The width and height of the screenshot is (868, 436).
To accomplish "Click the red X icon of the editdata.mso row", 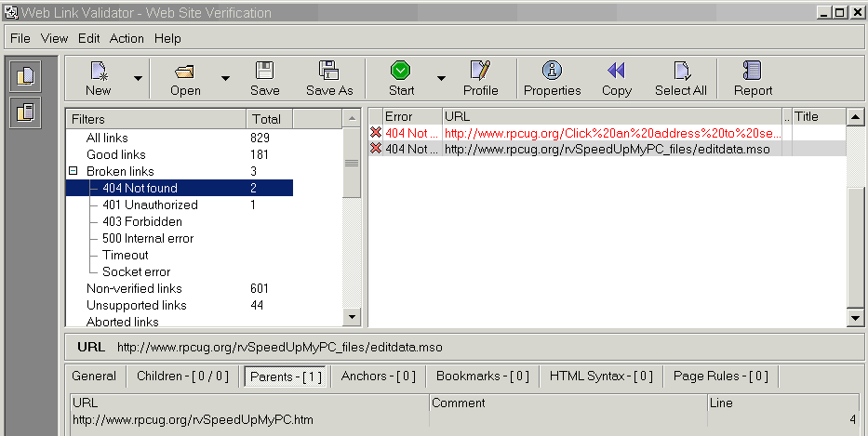I will pyautogui.click(x=376, y=149).
